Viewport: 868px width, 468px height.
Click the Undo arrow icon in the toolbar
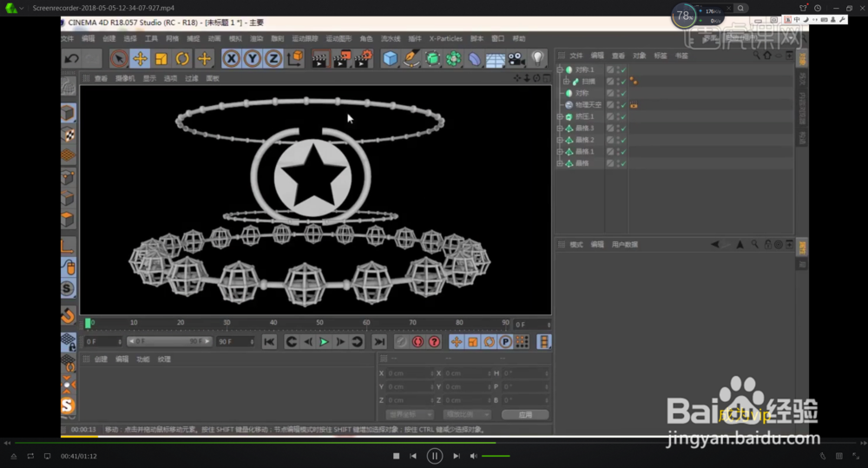tap(71, 59)
